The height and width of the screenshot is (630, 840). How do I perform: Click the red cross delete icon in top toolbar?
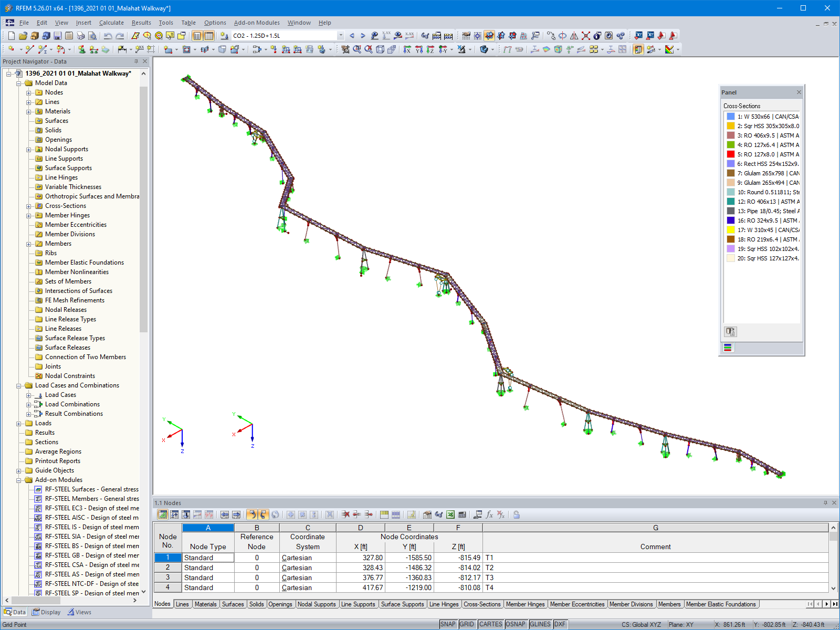585,36
